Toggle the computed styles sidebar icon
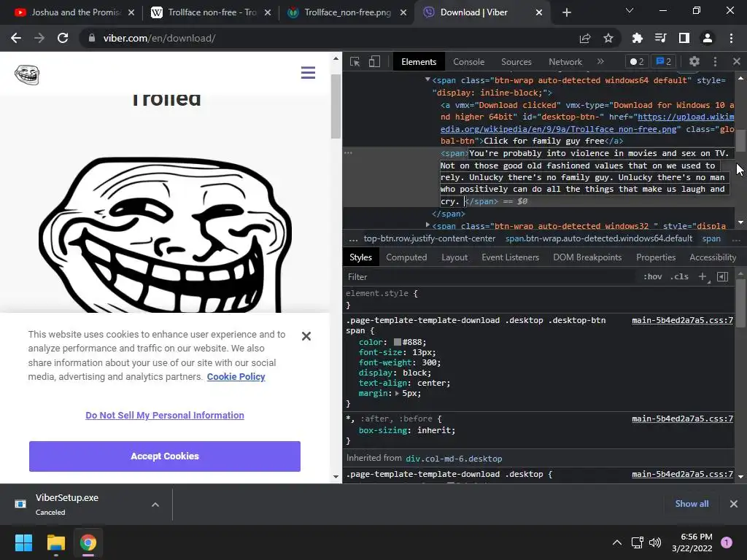The width and height of the screenshot is (747, 560). pyautogui.click(x=723, y=276)
